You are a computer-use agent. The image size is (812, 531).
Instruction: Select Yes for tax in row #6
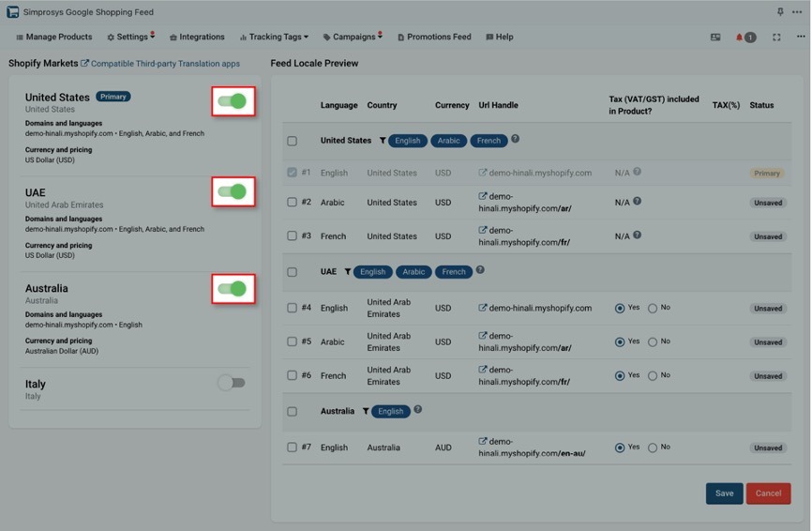pos(620,375)
